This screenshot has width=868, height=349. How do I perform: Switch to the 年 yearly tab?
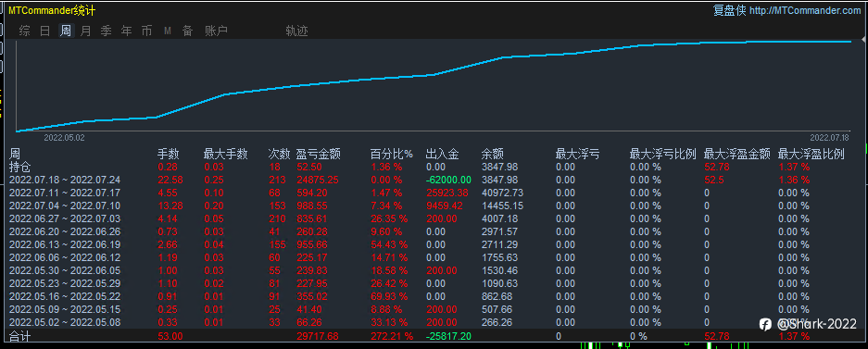126,31
